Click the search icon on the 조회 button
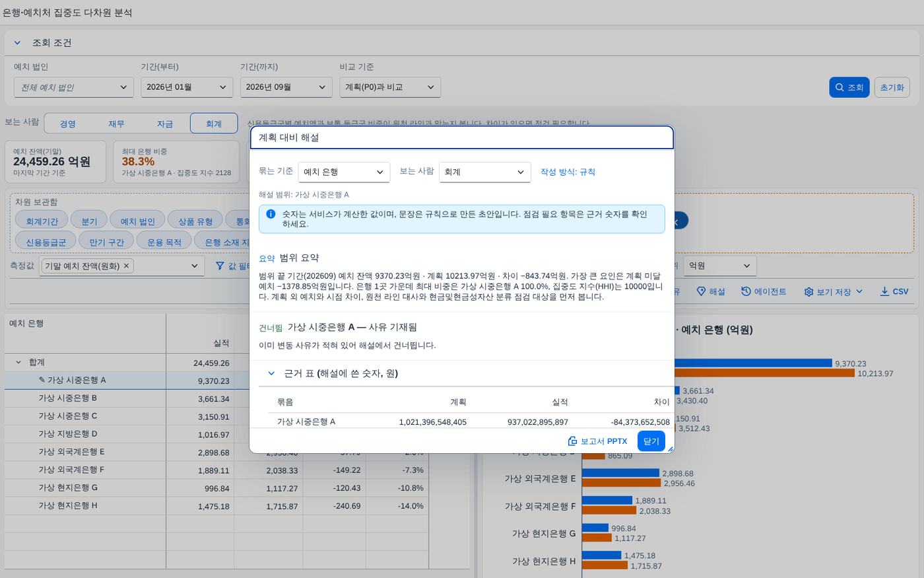The image size is (924, 578). 840,87
